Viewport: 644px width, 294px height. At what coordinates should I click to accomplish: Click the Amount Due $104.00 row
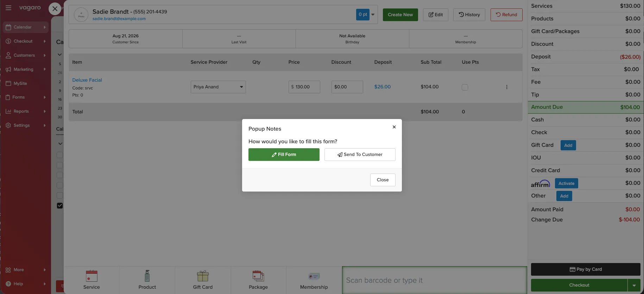tap(586, 107)
